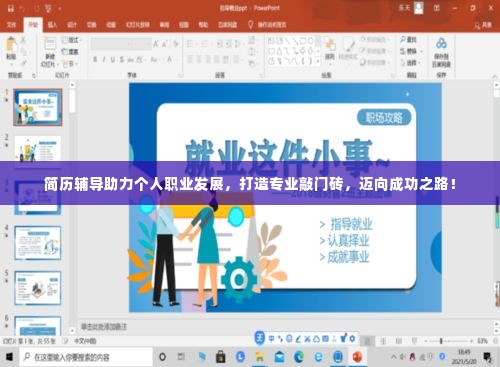Open the File menu tab
Image resolution: width=500 pixels, height=367 pixels.
point(11,25)
